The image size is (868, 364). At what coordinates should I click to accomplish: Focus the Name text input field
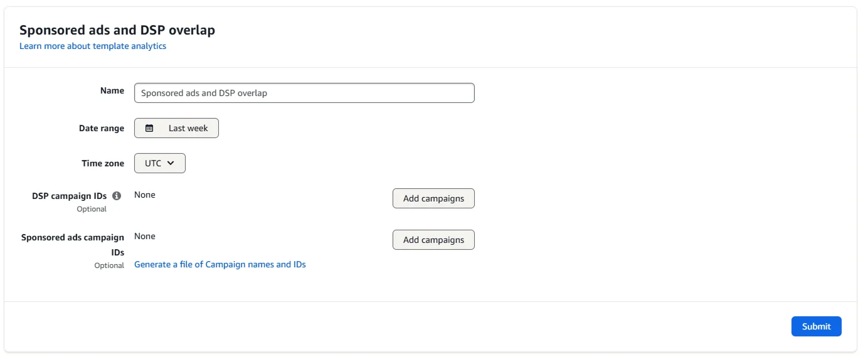[304, 93]
